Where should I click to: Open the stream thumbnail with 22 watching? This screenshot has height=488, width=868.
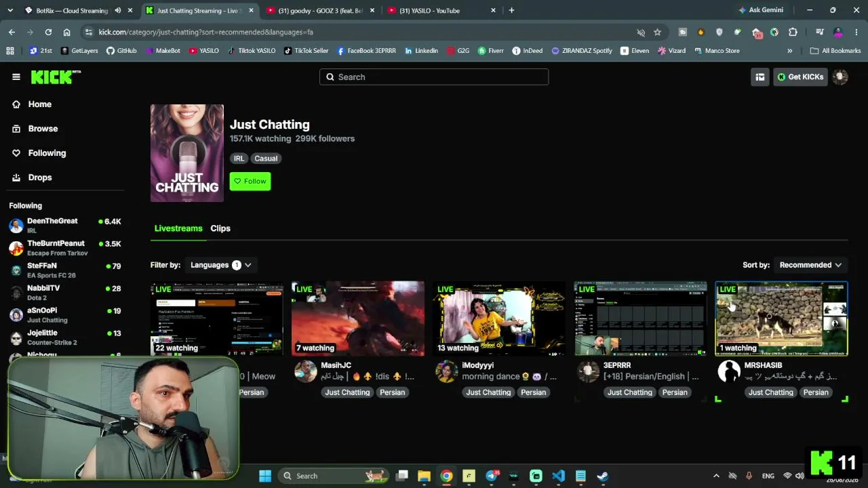[x=217, y=319]
